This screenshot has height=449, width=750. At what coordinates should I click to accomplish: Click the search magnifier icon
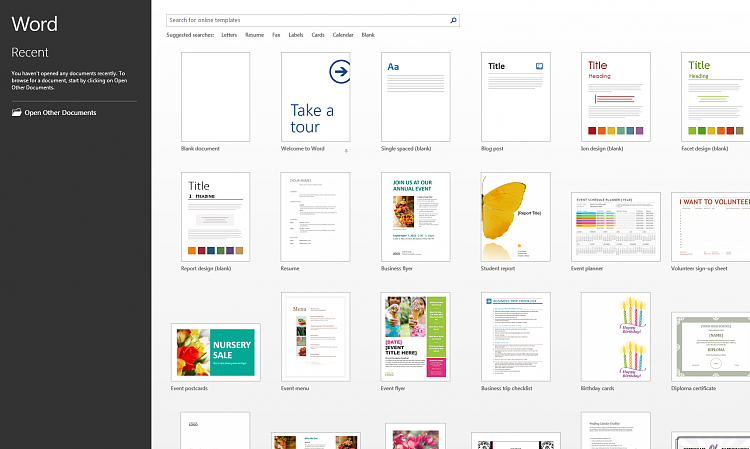pyautogui.click(x=453, y=20)
